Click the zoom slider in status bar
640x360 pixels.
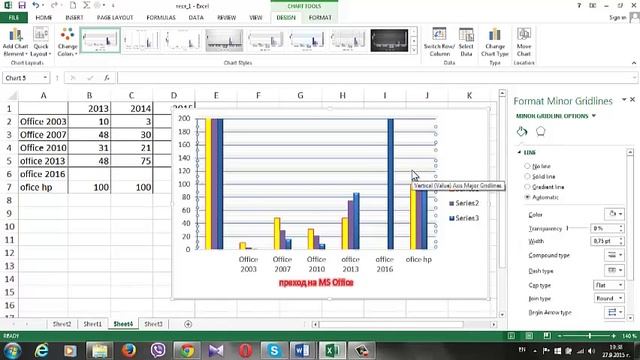[x=589, y=336]
